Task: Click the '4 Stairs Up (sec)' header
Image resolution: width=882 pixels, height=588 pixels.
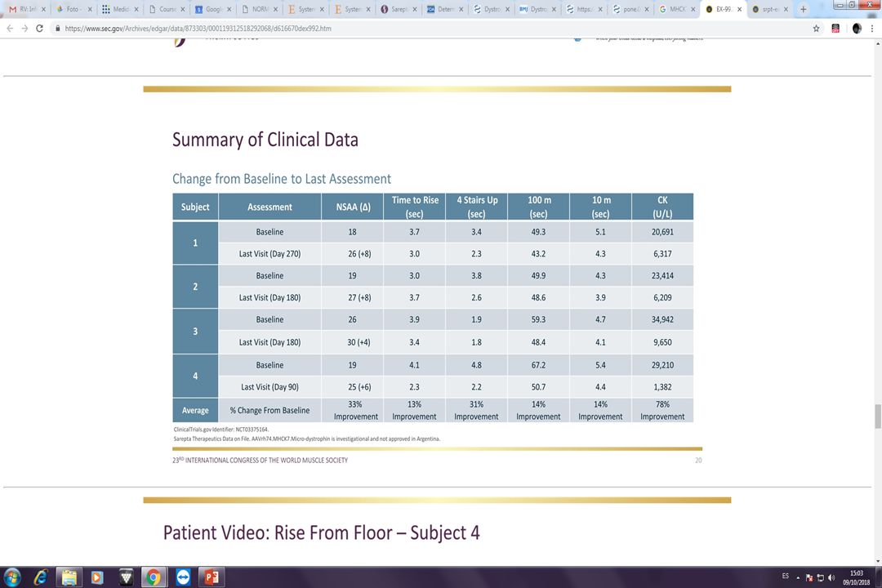Action: [476, 207]
